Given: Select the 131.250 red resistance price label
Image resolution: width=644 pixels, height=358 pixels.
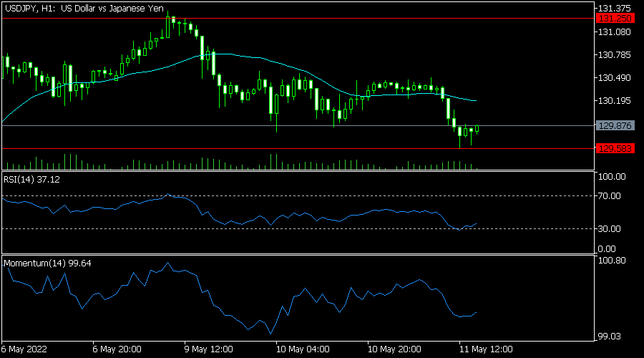Looking at the screenshot, I should (x=615, y=19).
